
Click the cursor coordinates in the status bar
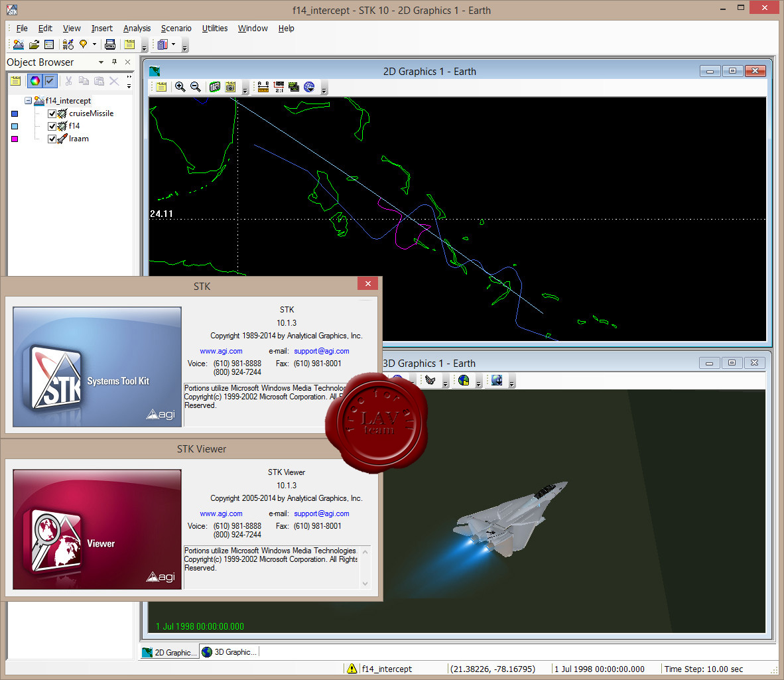tap(493, 669)
